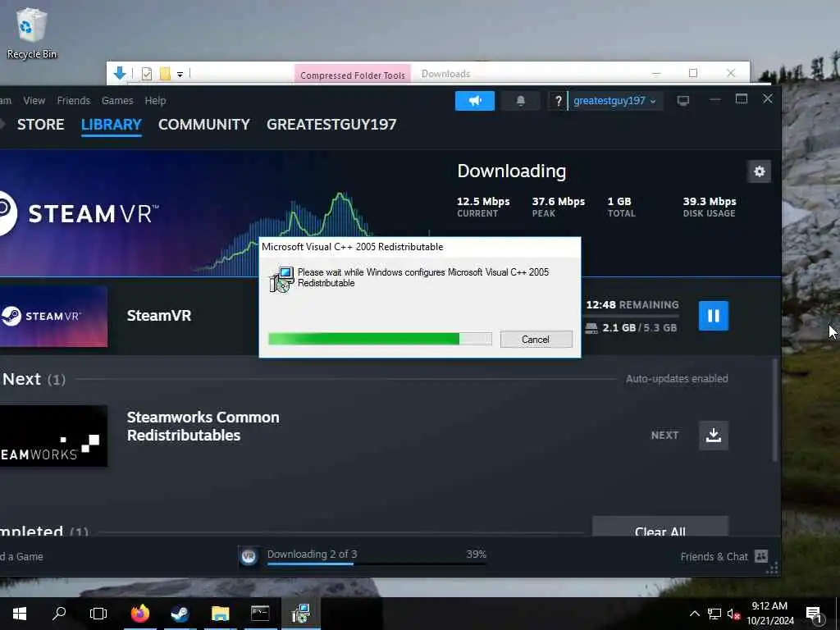Click Clear All completed downloads
The width and height of the screenshot is (840, 630).
[660, 527]
